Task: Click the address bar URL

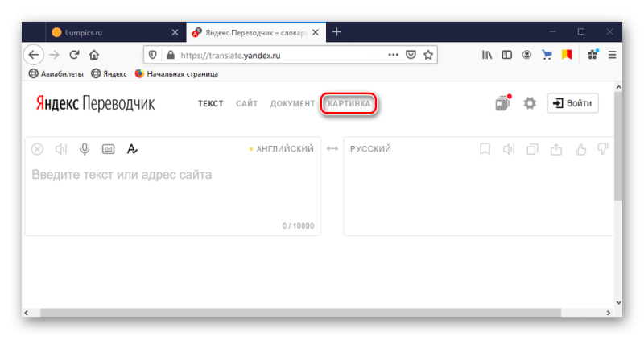Action: click(230, 55)
